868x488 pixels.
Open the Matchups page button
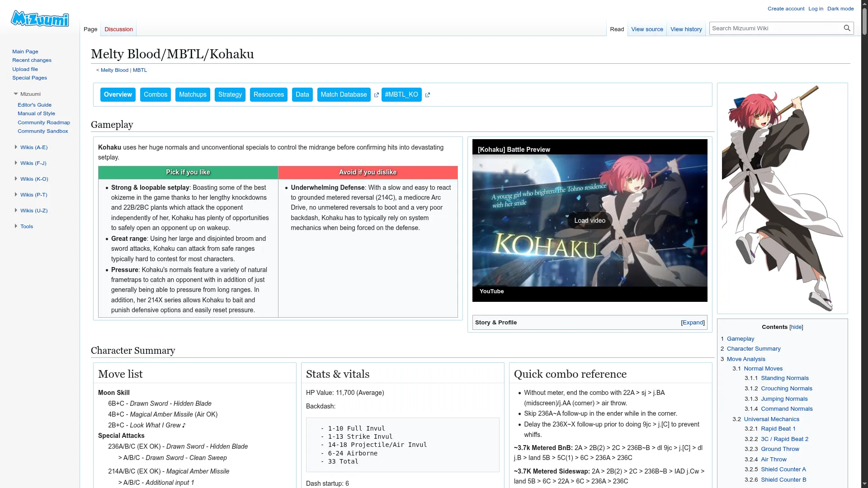click(x=193, y=95)
